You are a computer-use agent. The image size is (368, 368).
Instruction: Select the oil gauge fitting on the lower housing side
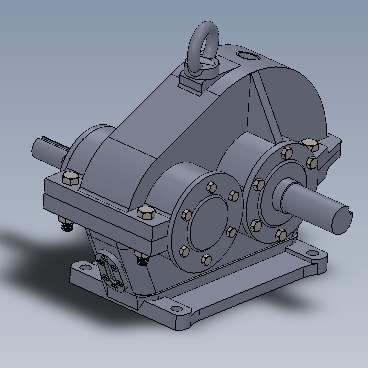point(109,270)
